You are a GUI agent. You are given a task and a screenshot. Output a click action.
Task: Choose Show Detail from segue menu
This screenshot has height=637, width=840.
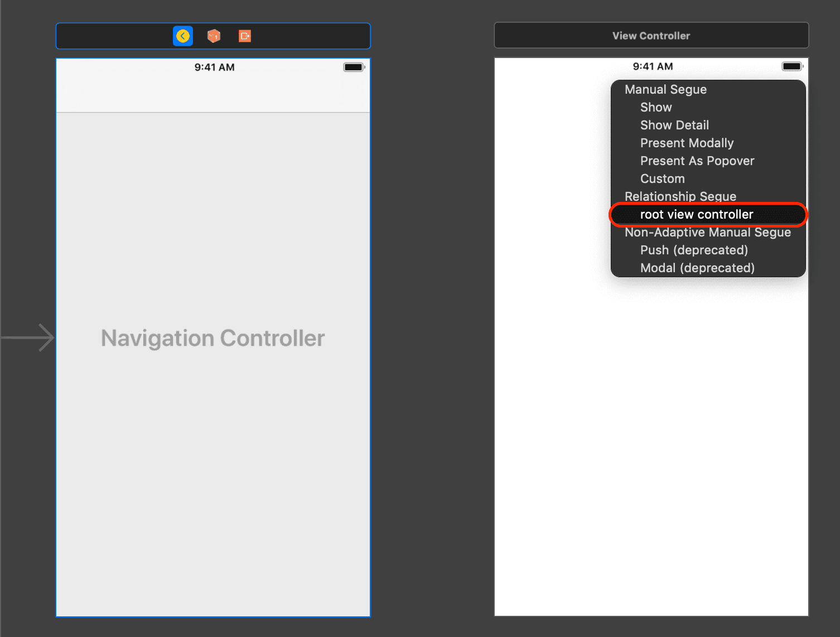tap(674, 125)
